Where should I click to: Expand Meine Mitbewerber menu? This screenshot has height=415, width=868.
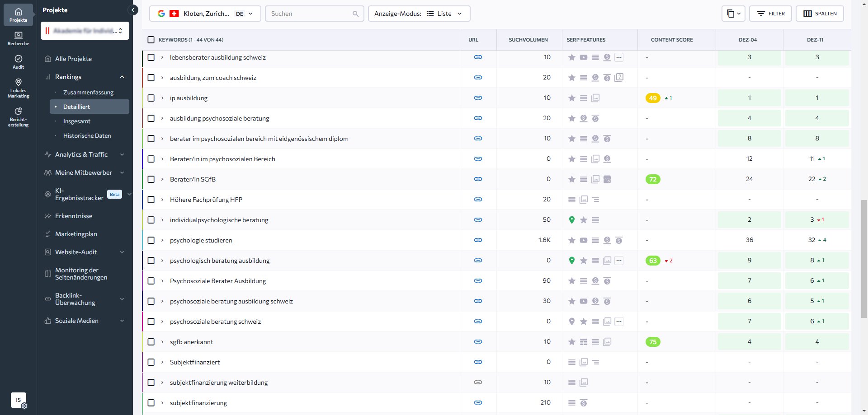coord(122,173)
